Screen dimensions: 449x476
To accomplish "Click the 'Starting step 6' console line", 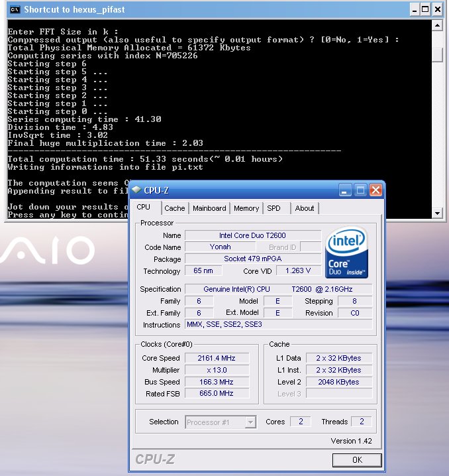I will tap(47, 64).
